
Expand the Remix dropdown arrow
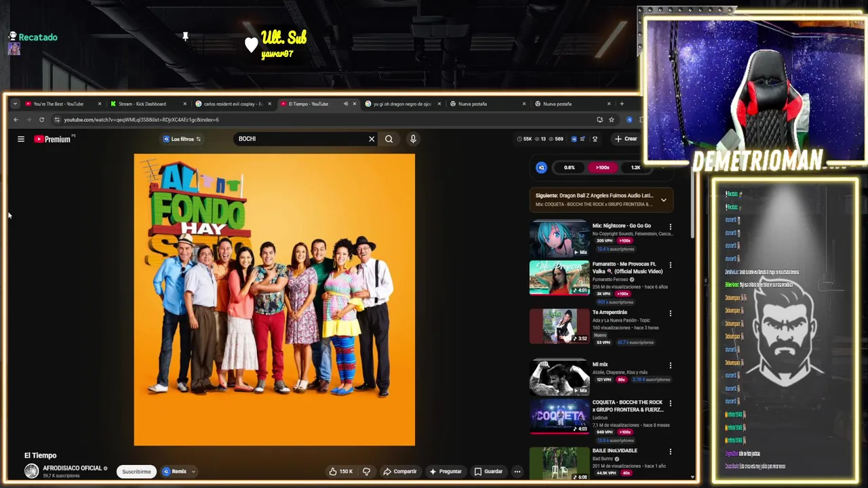(193, 472)
